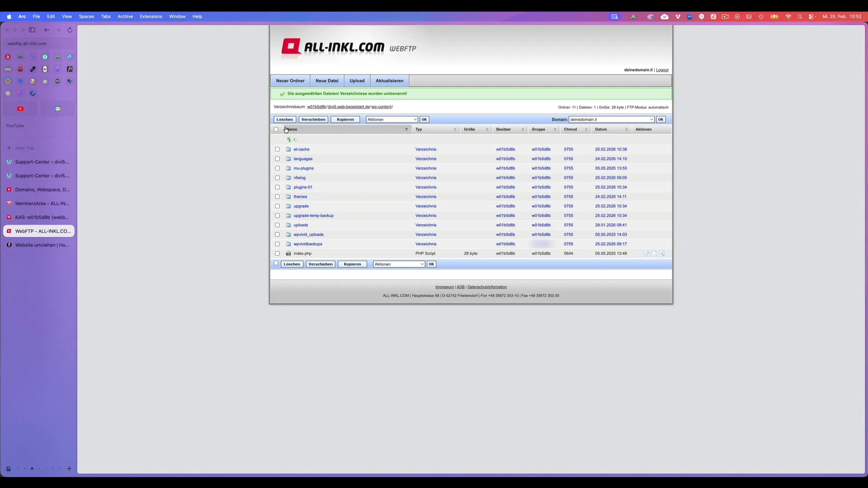Open the Impressum link in the footer
868x488 pixels.
coord(444,286)
